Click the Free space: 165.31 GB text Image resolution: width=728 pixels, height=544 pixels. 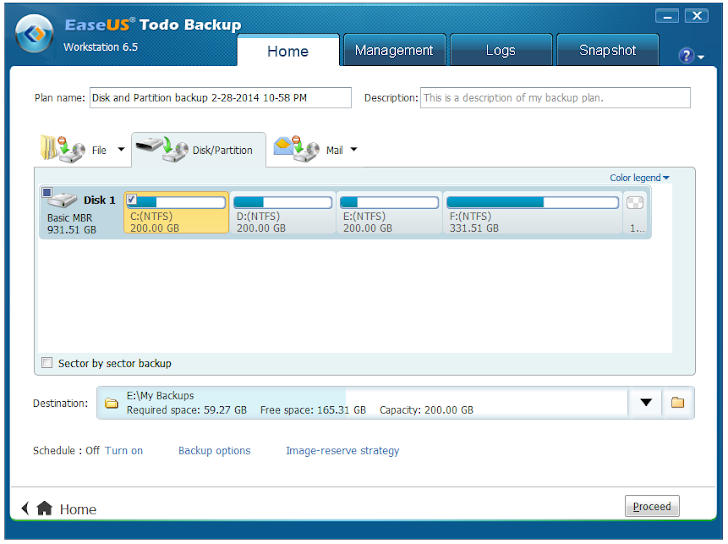coord(313,410)
